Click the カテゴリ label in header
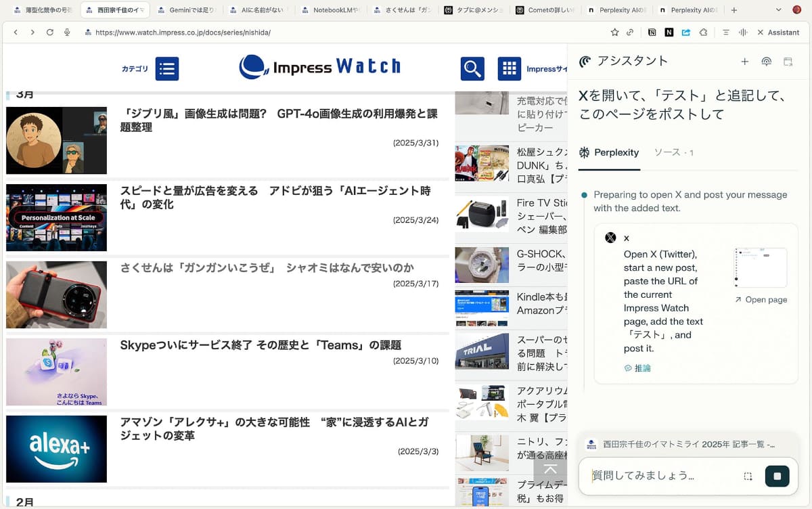Viewport: 812px width, 509px height. (x=135, y=68)
